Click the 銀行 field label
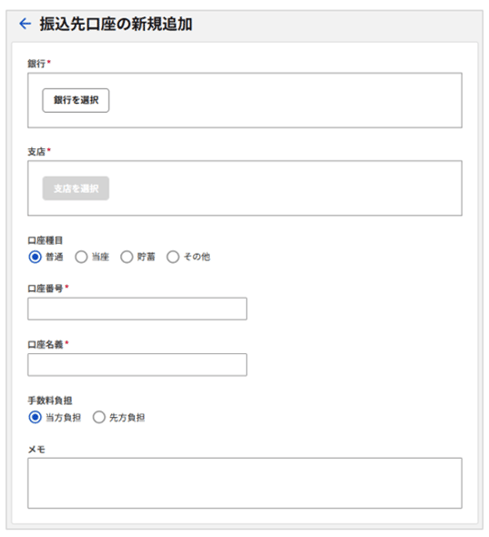The image size is (489, 537). 36,63
